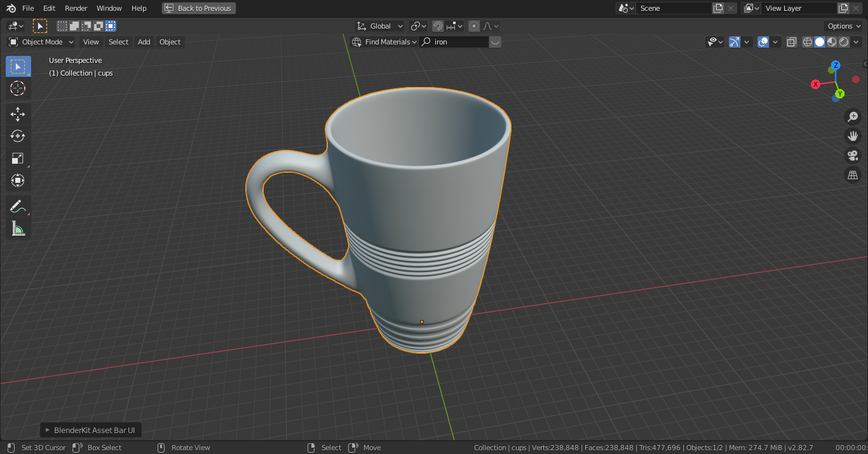This screenshot has width=868, height=454.
Task: Enable Wireframe viewport shading
Action: 807,42
